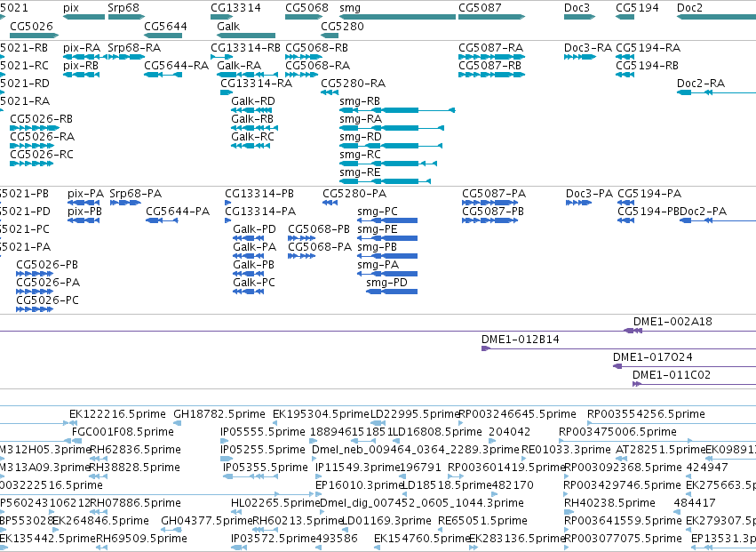This screenshot has height=552, width=756.
Task: Select the CG5194-RA transcript label
Action: (648, 48)
